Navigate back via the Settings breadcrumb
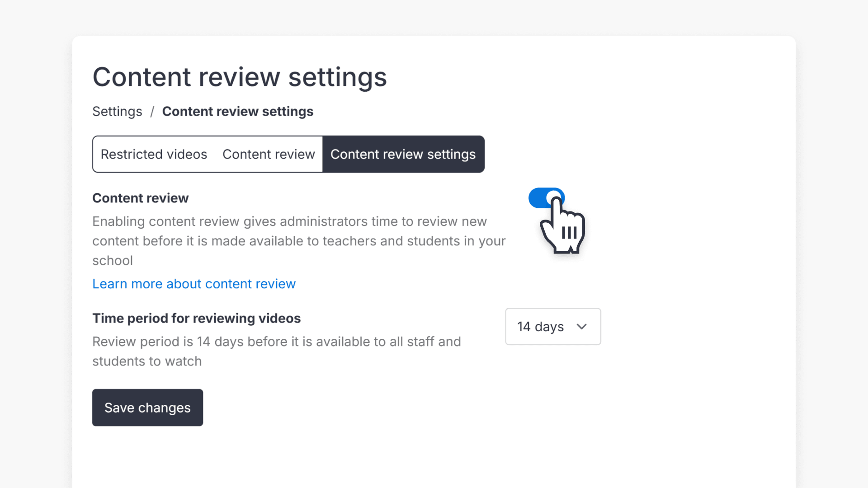 coord(117,111)
